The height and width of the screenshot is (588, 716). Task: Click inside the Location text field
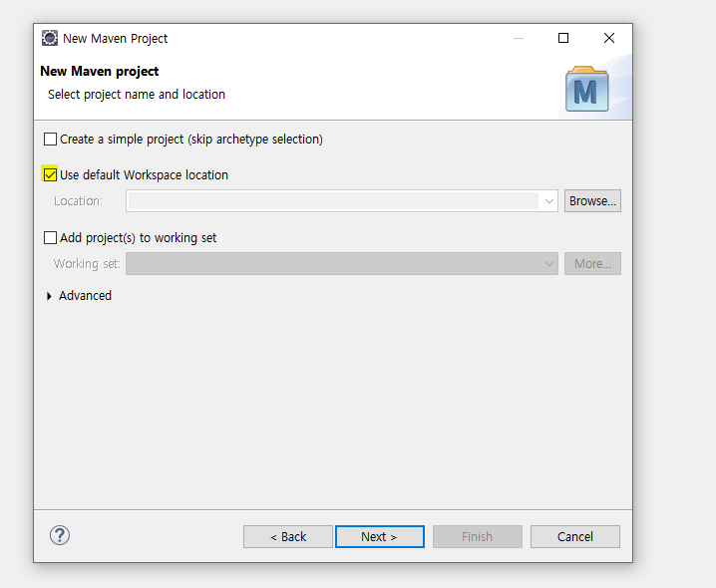[x=333, y=201]
